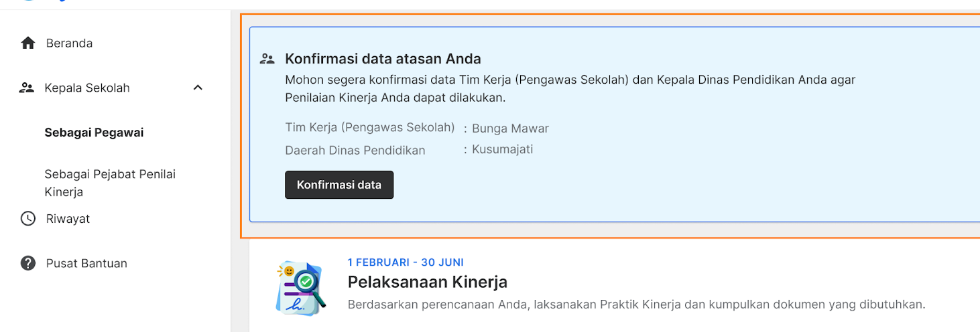Go to Pusat Bantuan label
This screenshot has width=980, height=332.
click(86, 263)
